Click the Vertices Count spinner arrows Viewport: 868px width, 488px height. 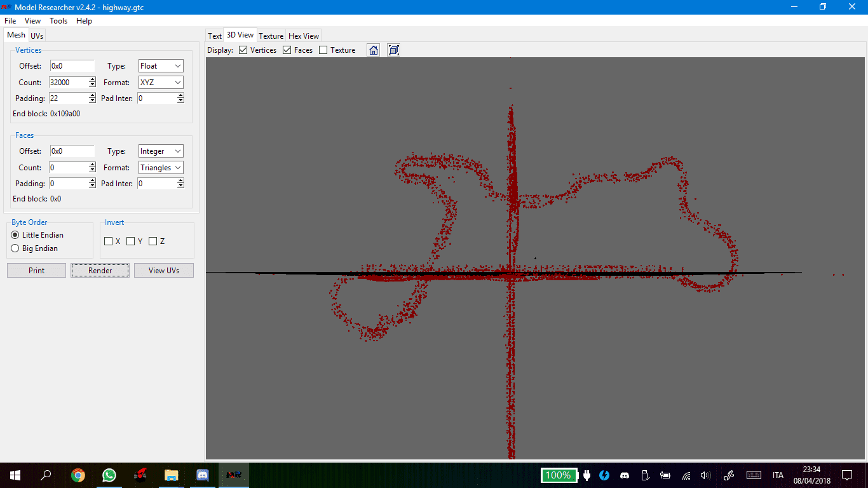93,83
